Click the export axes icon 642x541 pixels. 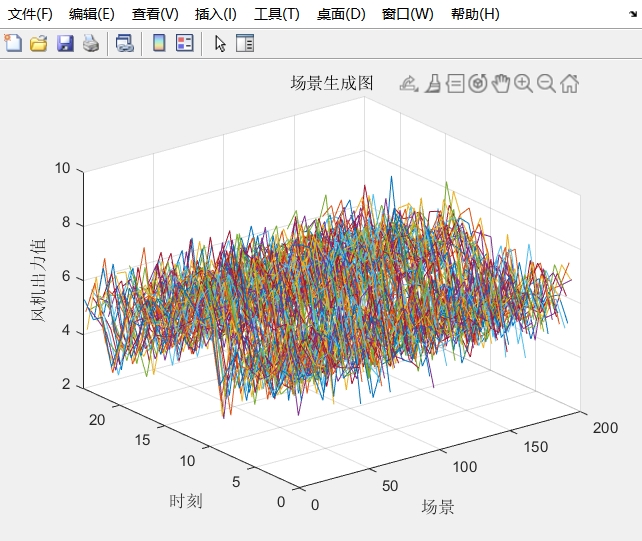(409, 84)
